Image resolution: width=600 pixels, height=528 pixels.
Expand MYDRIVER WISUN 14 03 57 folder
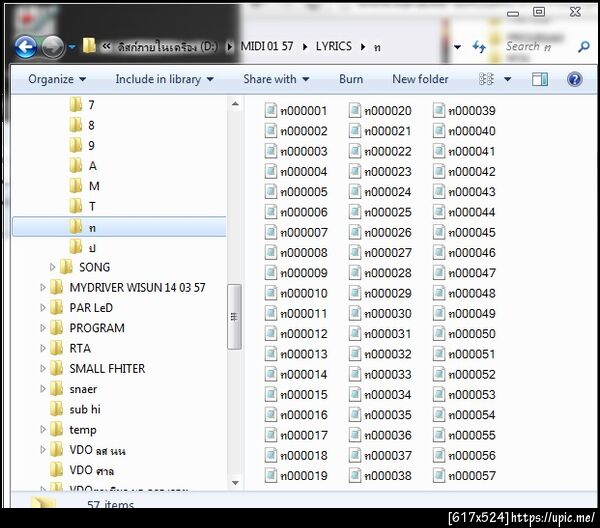43,287
